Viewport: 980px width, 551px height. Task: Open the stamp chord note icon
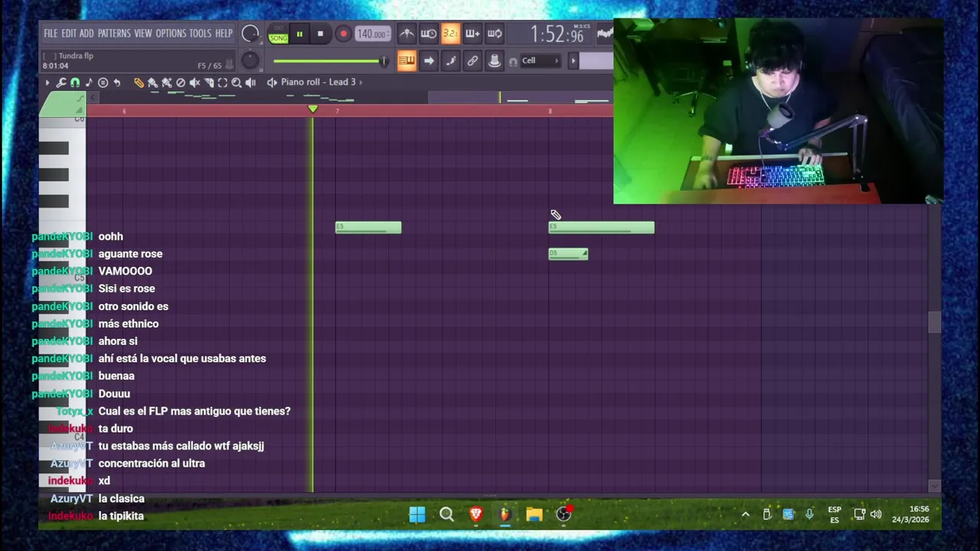coord(90,82)
